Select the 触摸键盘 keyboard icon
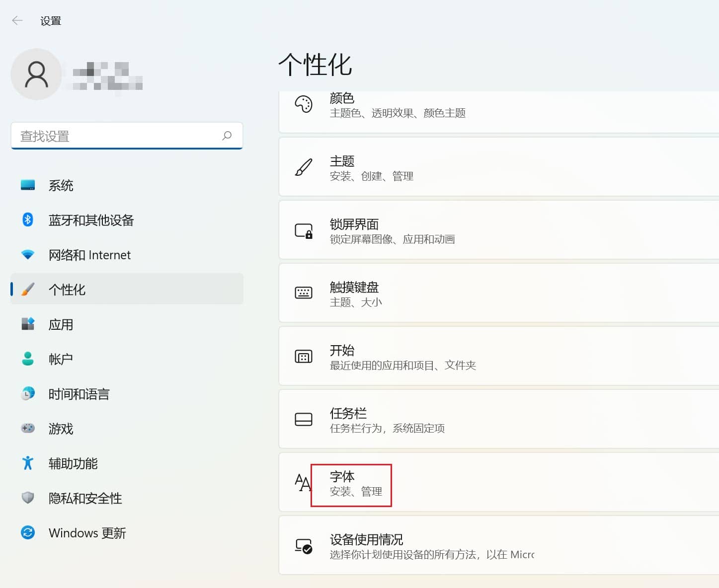 pyautogui.click(x=304, y=294)
